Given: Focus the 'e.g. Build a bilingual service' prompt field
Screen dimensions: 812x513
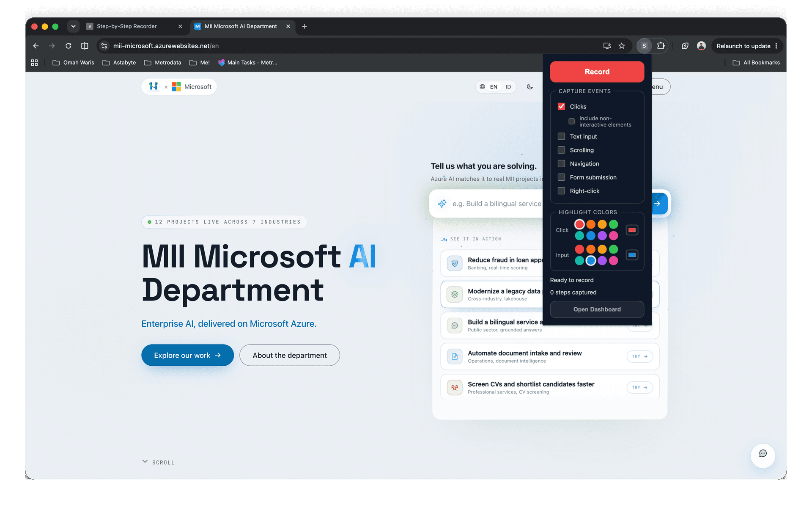Looking at the screenshot, I should 497,204.
